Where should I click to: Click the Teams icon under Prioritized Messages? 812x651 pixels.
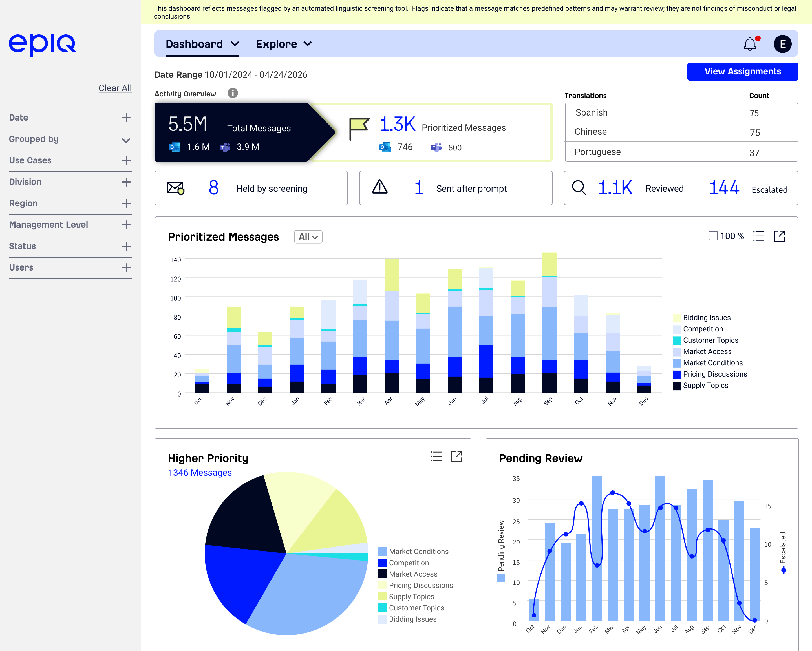tap(436, 147)
